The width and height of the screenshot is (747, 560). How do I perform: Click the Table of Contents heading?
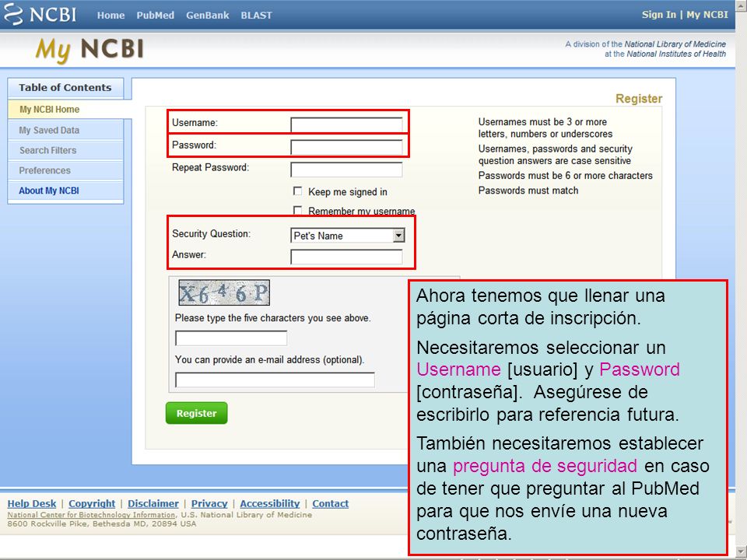(x=65, y=88)
